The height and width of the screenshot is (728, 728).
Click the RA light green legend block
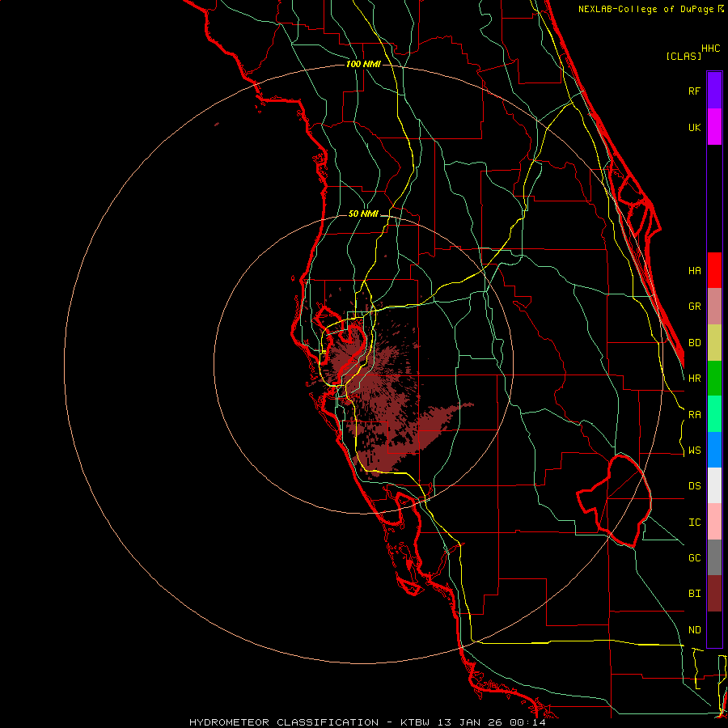pos(714,414)
